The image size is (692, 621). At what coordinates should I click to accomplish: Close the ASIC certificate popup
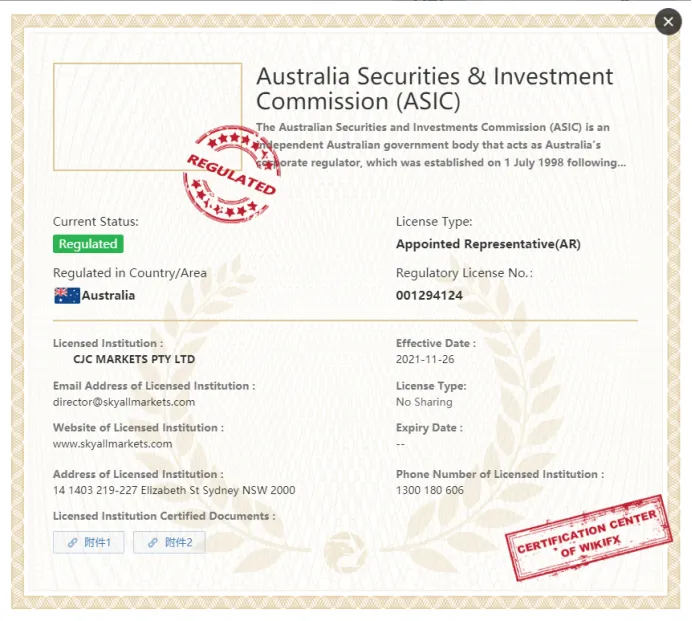click(668, 21)
